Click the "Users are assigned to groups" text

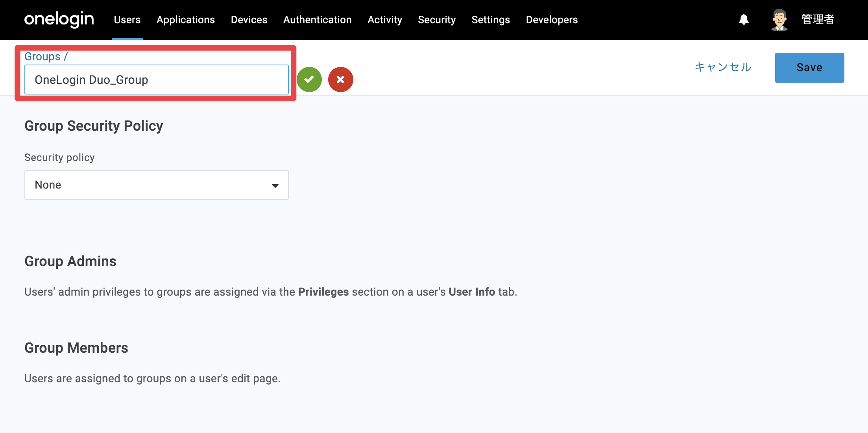[152, 378]
